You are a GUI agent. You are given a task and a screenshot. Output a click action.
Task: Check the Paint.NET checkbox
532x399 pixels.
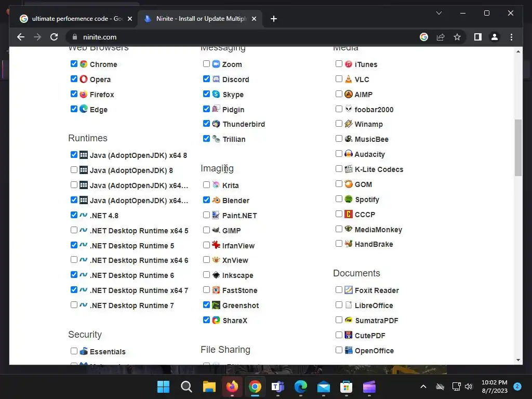(x=206, y=215)
